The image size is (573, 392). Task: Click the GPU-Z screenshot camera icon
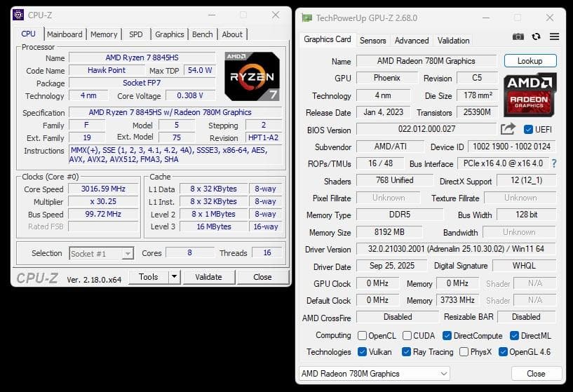point(518,37)
